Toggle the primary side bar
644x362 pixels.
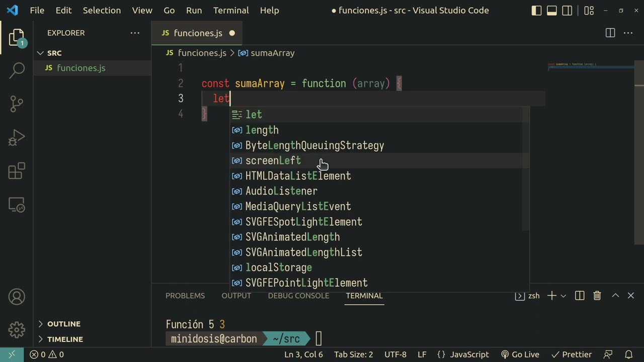(536, 11)
